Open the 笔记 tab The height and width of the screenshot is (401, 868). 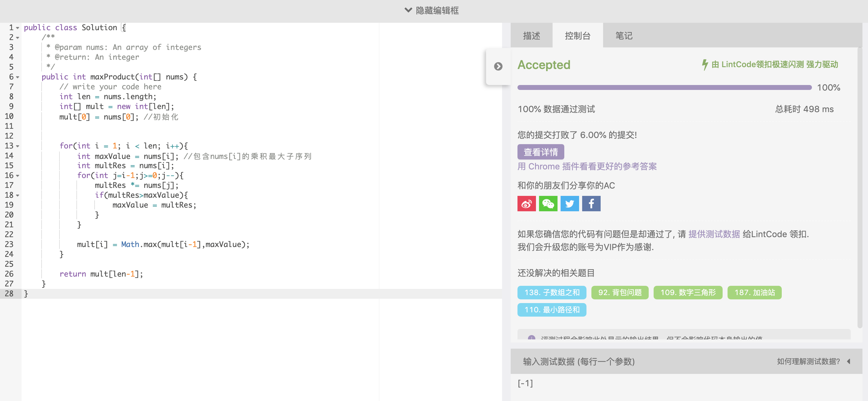pyautogui.click(x=624, y=36)
